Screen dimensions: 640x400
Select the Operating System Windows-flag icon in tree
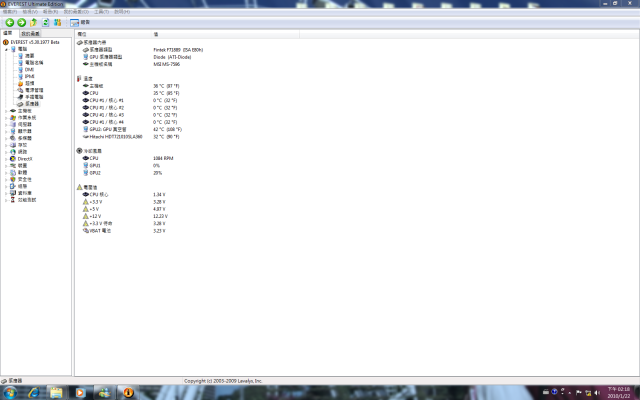point(13,118)
